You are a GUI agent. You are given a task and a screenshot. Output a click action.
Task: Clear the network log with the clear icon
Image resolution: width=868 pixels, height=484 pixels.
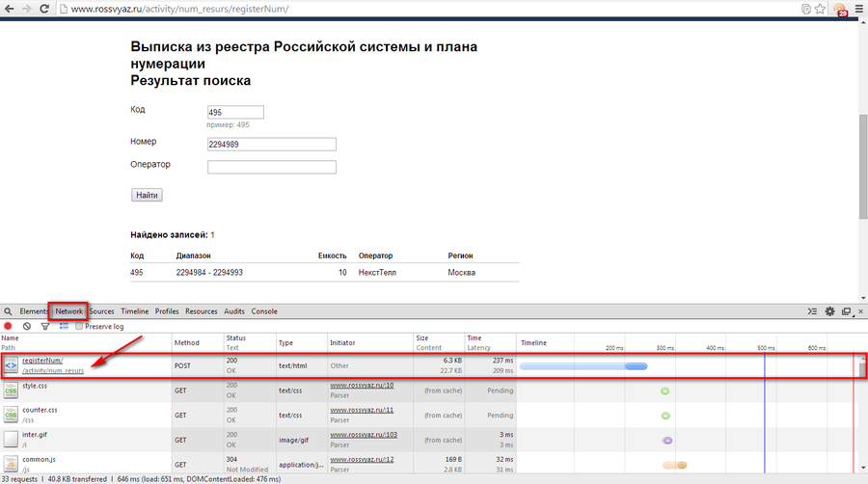pyautogui.click(x=27, y=326)
